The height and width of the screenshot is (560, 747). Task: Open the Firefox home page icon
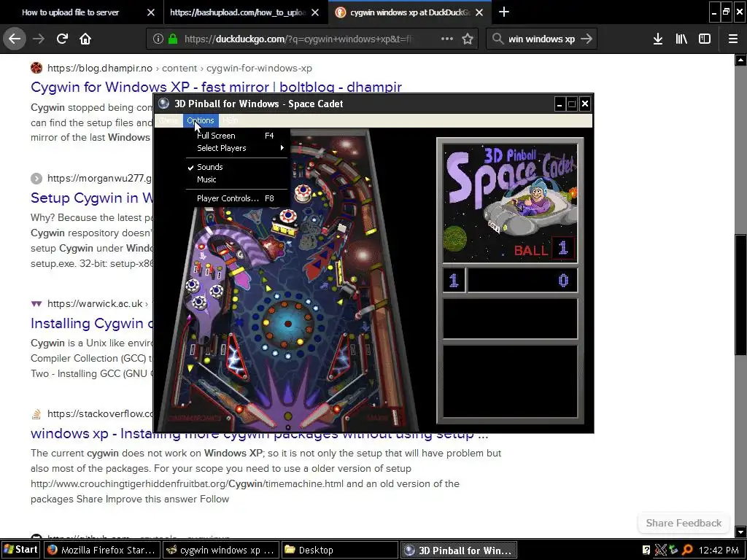click(85, 39)
